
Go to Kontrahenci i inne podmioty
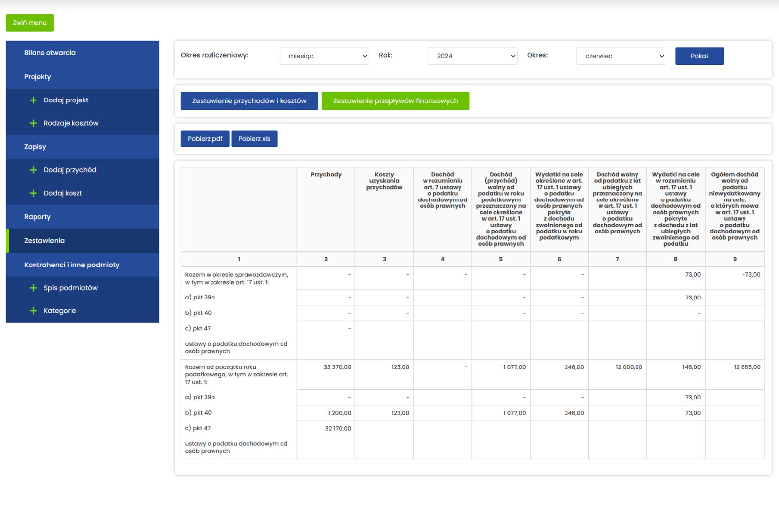point(72,265)
